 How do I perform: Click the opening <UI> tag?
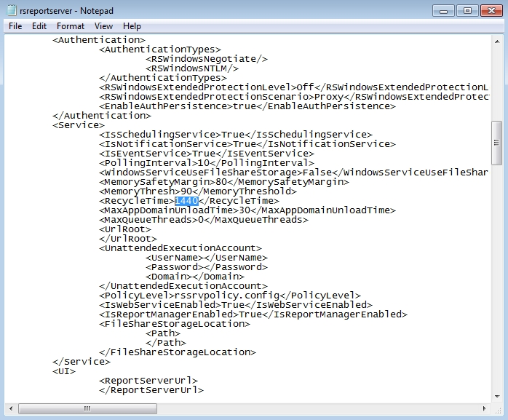tap(64, 371)
